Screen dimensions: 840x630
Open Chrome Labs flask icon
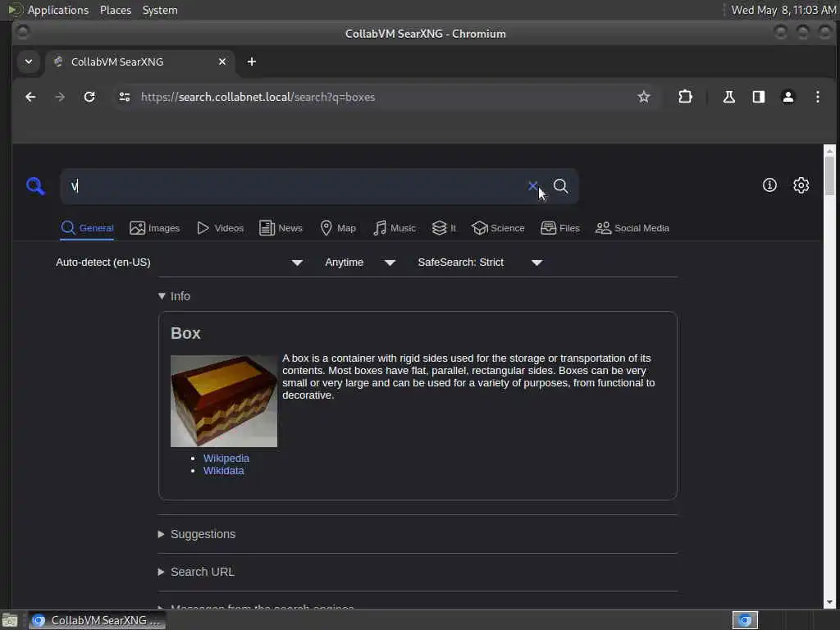(x=728, y=97)
